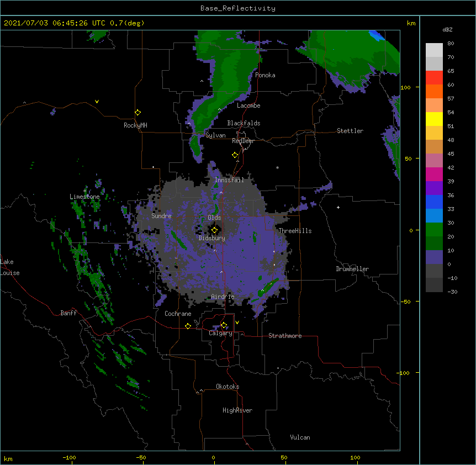Click the Innisfail label
Screen dimensions: 476x465
coord(229,180)
